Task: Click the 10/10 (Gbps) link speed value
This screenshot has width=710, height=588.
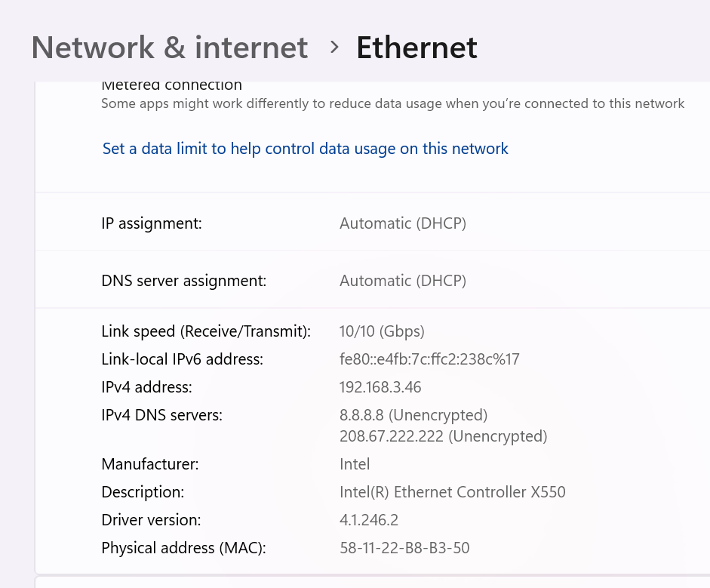Action: (382, 331)
